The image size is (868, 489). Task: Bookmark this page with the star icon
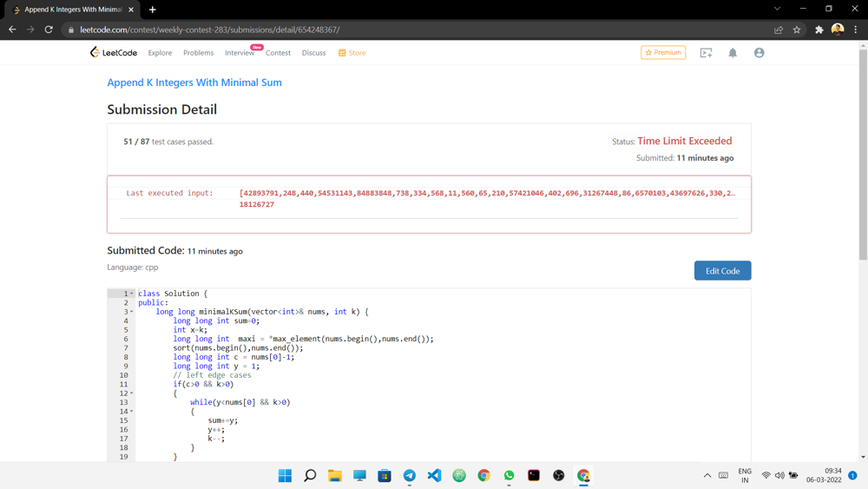tap(797, 30)
